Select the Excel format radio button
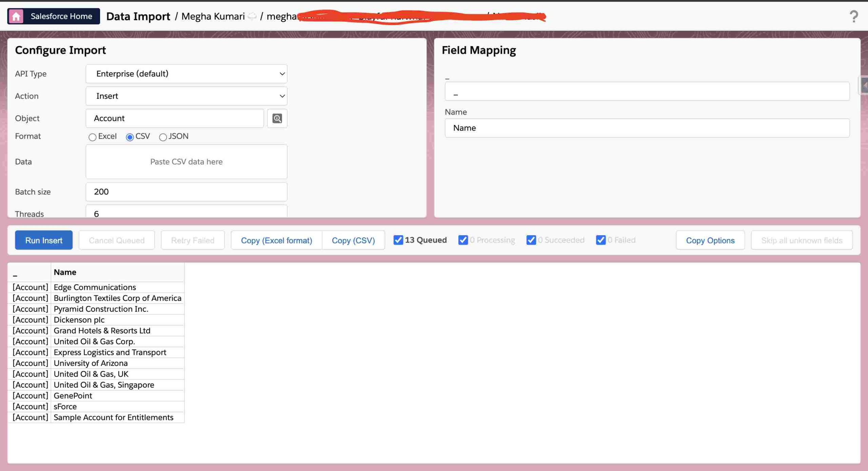Viewport: 868px width, 471px height. click(92, 137)
